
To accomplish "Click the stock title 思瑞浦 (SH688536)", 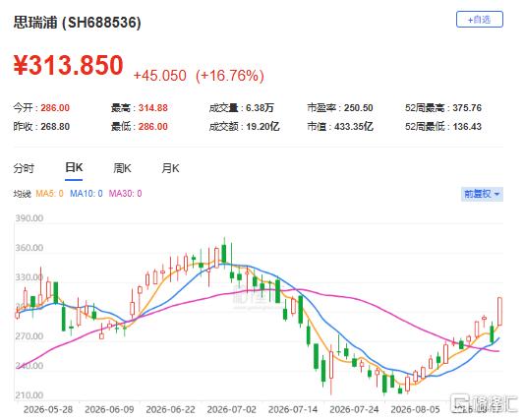I will coord(78,23).
